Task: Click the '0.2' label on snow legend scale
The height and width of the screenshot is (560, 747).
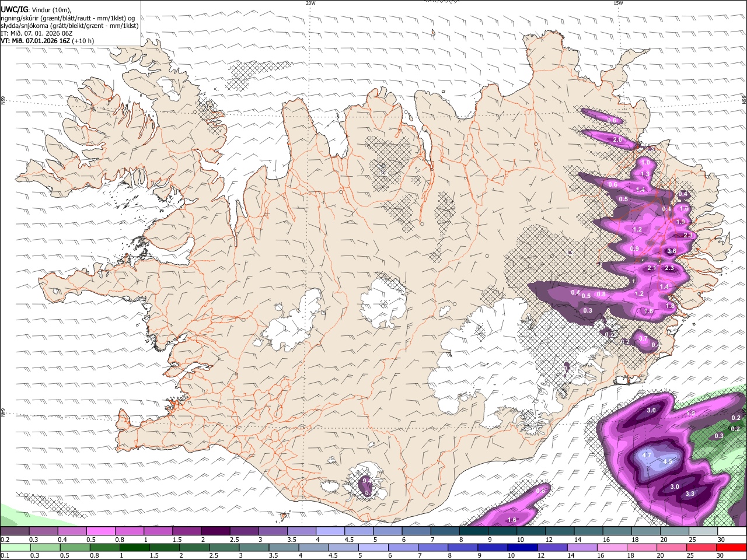Action: click(x=5, y=540)
